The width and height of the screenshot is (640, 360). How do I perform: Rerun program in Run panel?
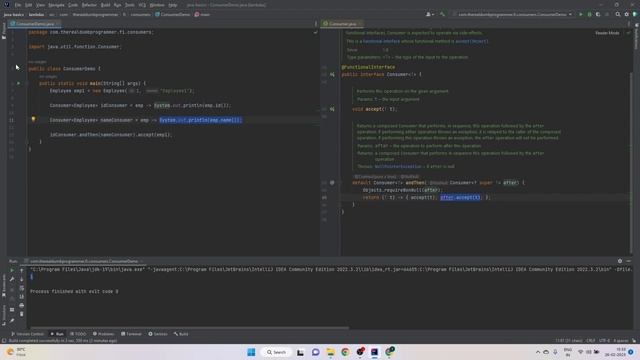12,270
